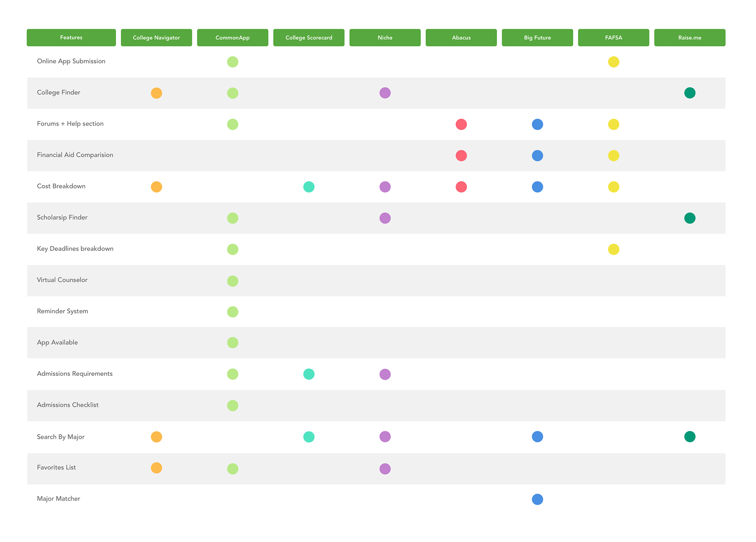Click College Scorecard's teal dot for Admissions Requirements
Screen dimensions: 756x542
click(x=309, y=374)
